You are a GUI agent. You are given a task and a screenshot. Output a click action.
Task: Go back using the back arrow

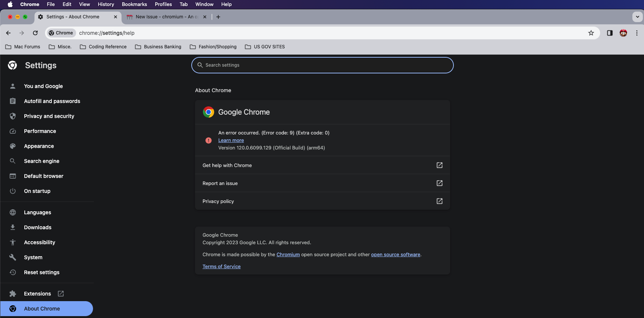click(8, 33)
